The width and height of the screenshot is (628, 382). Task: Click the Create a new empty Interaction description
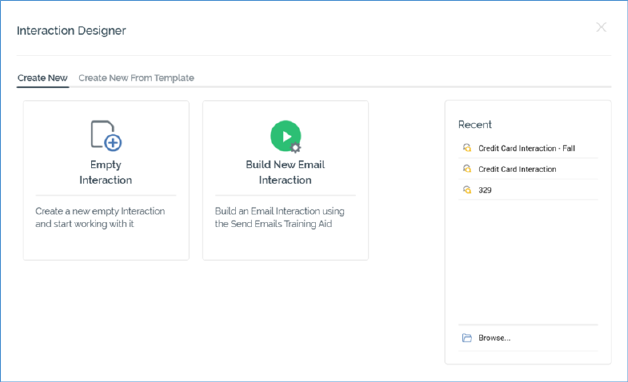click(x=100, y=217)
